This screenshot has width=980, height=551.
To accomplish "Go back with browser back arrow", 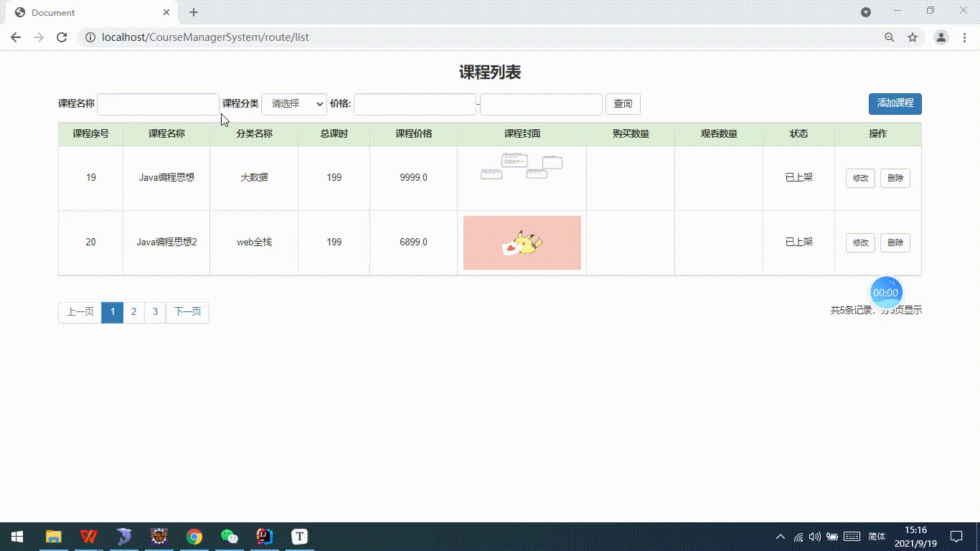I will (16, 37).
